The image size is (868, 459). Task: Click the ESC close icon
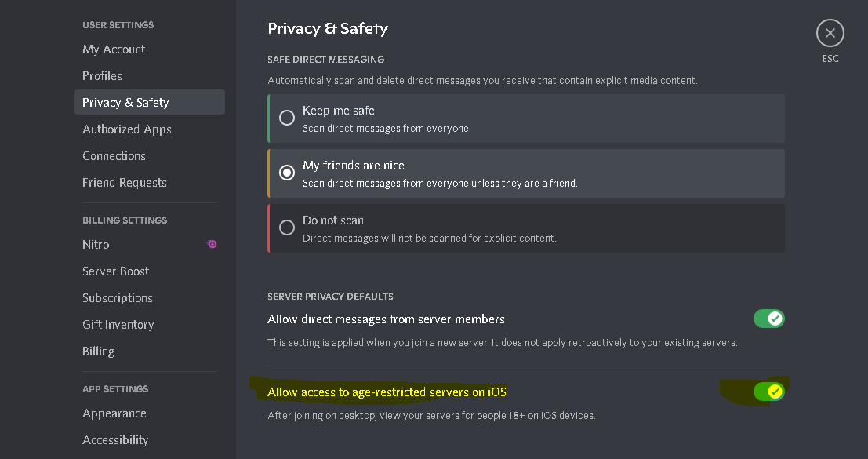click(x=830, y=33)
